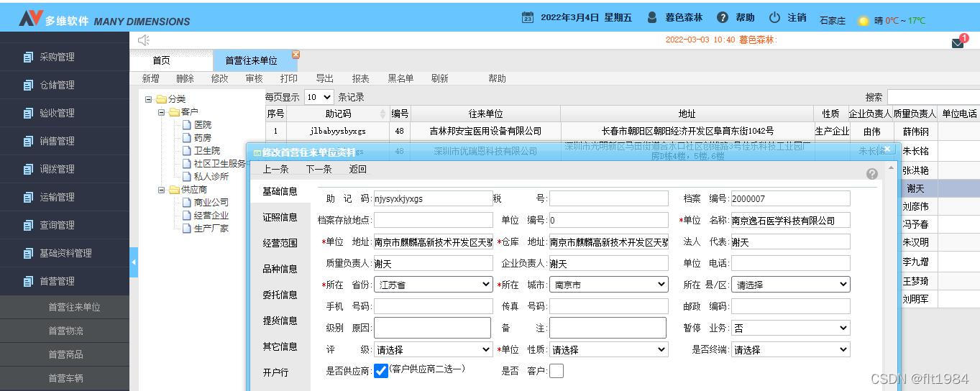The image size is (980, 391).
Task: Open the 评级 dropdown
Action: pos(434,349)
